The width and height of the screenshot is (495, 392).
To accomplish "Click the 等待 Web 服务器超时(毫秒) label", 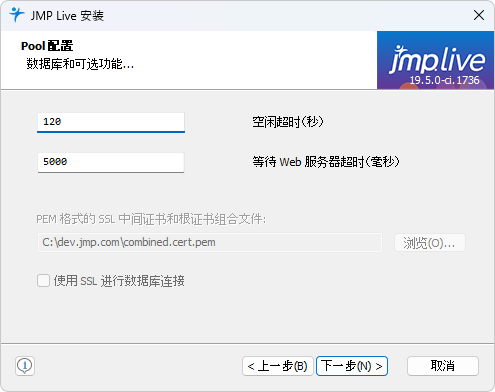I will pos(326,162).
